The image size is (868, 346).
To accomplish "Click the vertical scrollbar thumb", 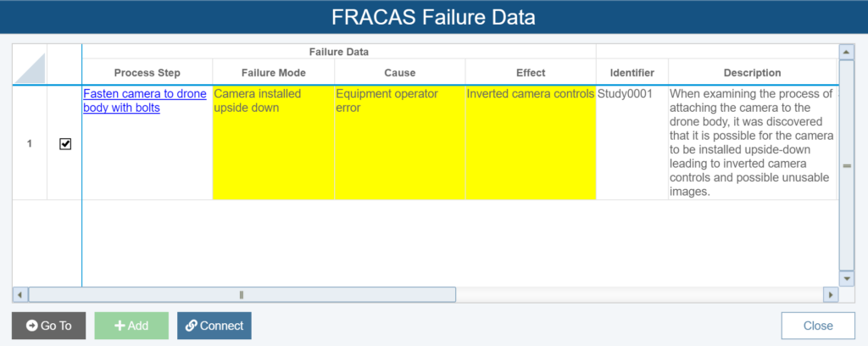I will coord(847,165).
